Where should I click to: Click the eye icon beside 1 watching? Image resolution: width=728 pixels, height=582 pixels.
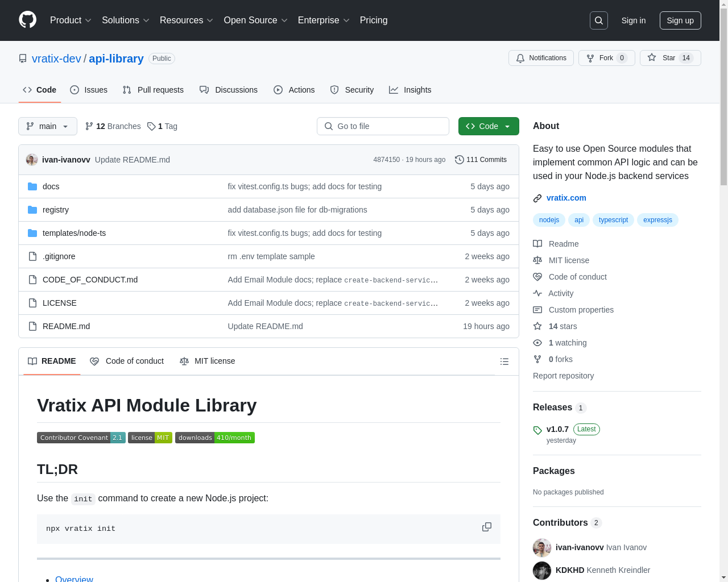coord(537,343)
